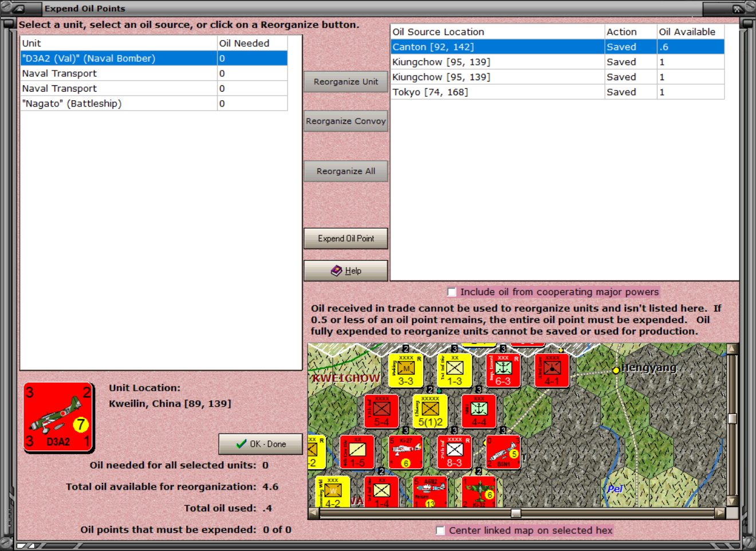The height and width of the screenshot is (551, 756).
Task: Click the A6M2 Reisen fighter counter
Action: pos(430,492)
